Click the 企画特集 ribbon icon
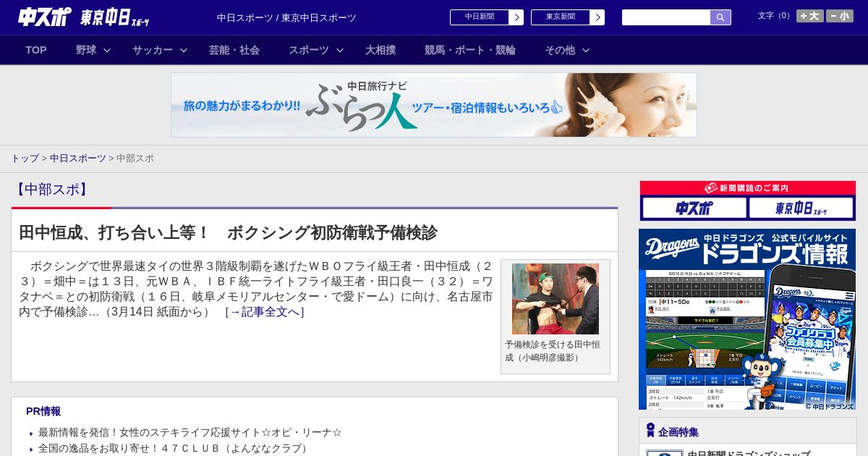Screen dimensions: 868x456 [650, 431]
